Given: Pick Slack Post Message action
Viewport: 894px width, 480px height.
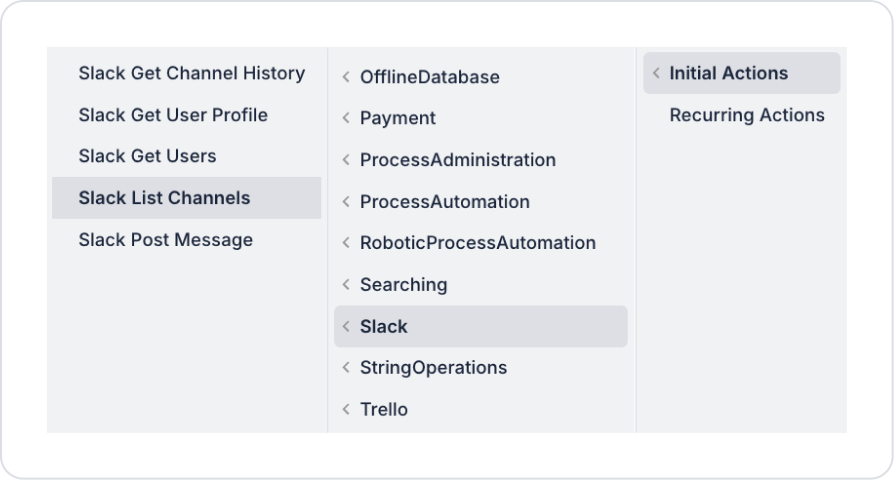Looking at the screenshot, I should [x=165, y=240].
